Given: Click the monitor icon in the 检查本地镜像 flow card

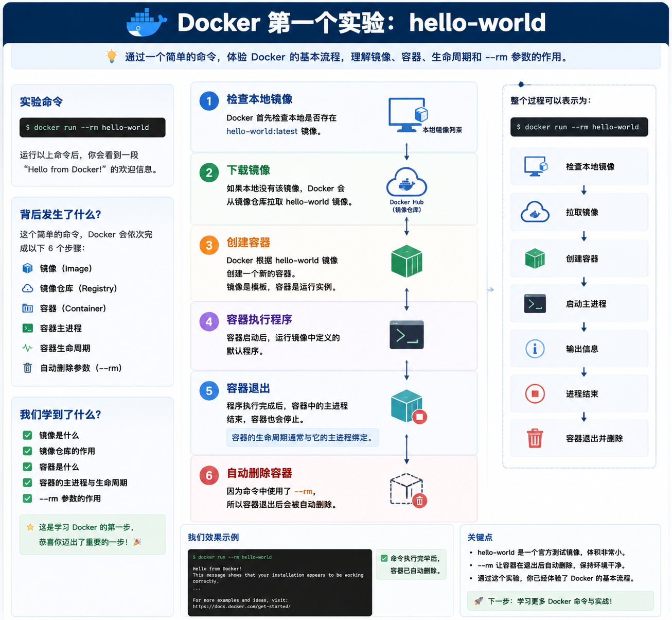Looking at the screenshot, I should [x=536, y=166].
